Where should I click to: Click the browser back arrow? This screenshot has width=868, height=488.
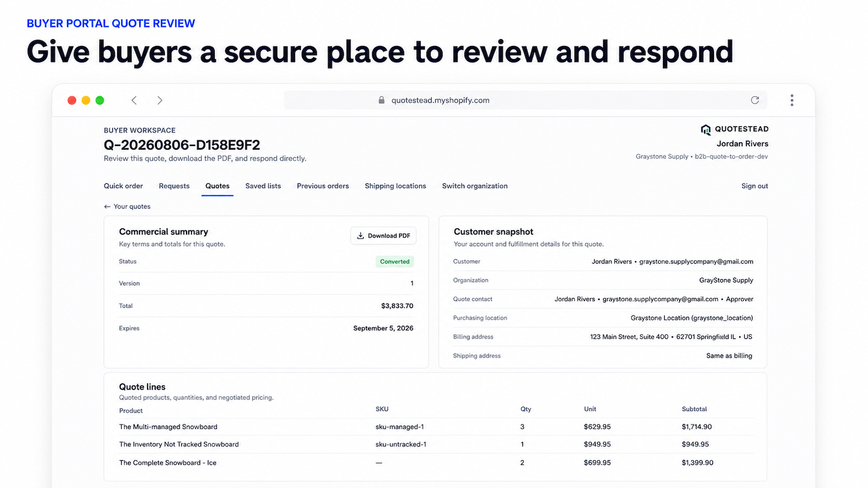pyautogui.click(x=134, y=100)
